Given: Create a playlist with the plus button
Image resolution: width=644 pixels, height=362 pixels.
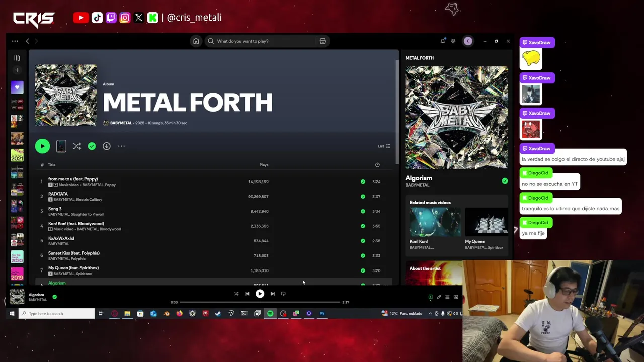Looking at the screenshot, I should (17, 70).
